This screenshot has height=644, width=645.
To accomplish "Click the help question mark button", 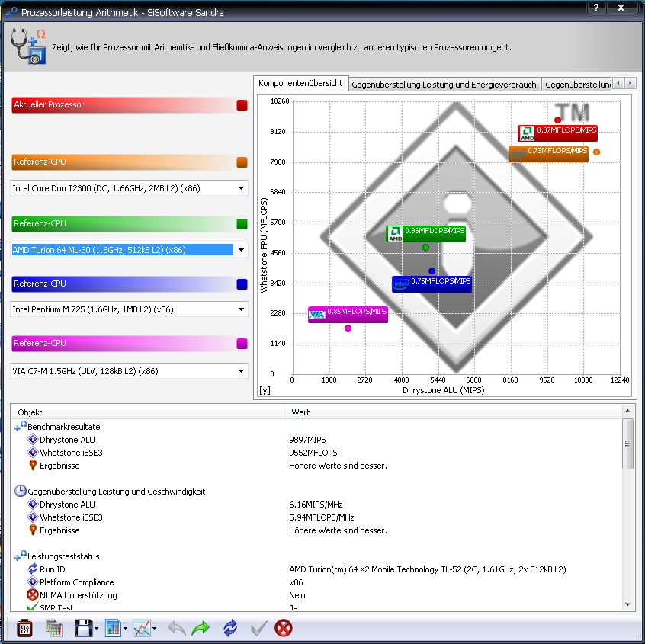I will [x=596, y=8].
